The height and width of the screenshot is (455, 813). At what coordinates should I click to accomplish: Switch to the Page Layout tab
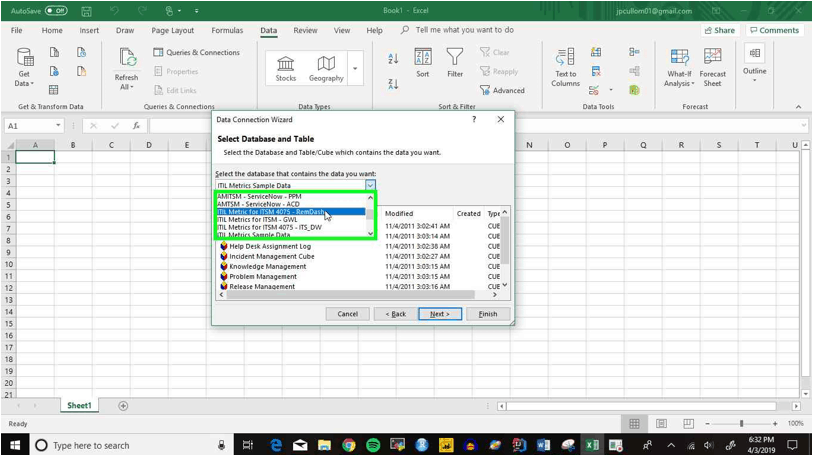click(173, 30)
